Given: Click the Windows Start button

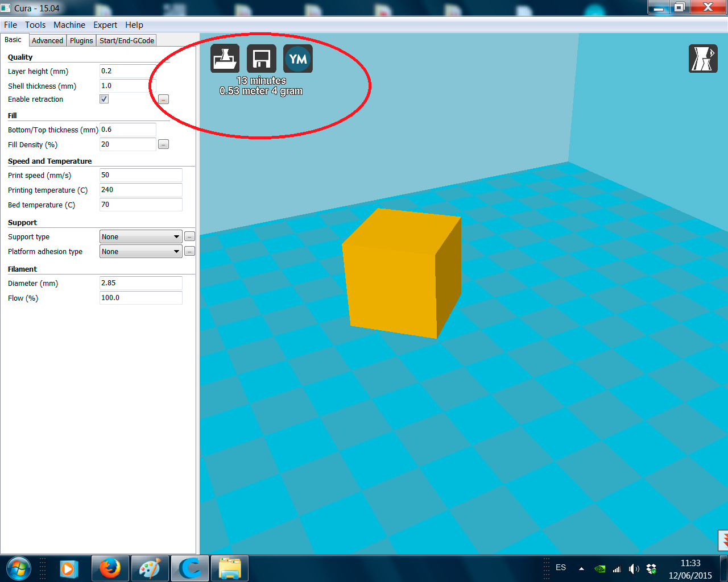Looking at the screenshot, I should coord(18,568).
